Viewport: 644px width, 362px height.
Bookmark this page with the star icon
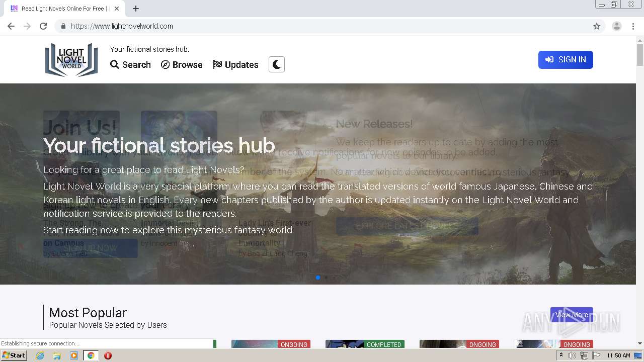coord(597,26)
